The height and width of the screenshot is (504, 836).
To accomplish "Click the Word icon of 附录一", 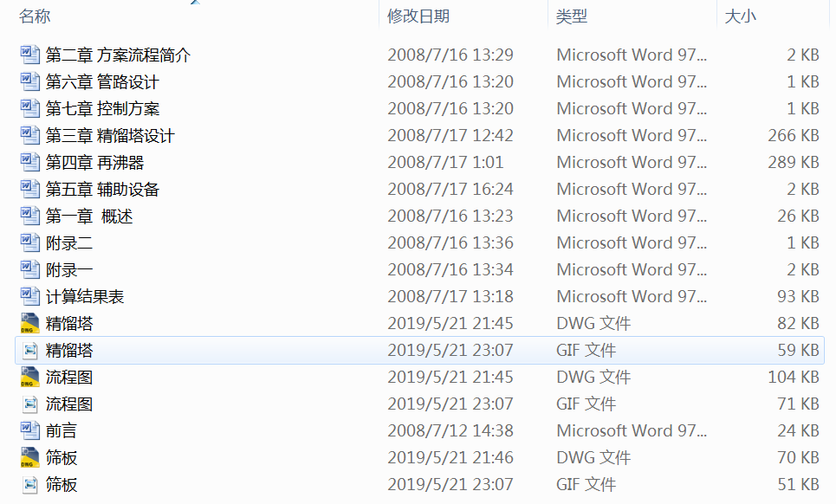I will [x=29, y=269].
